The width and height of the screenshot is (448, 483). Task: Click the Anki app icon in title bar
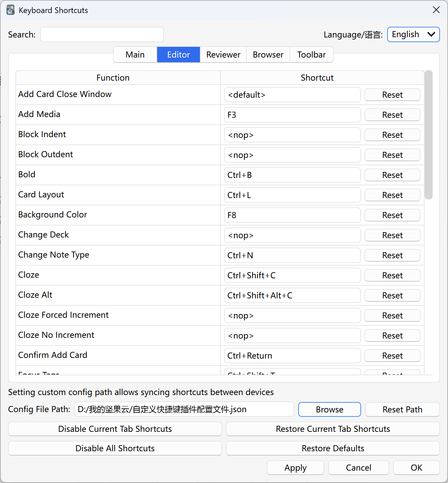coord(10,10)
